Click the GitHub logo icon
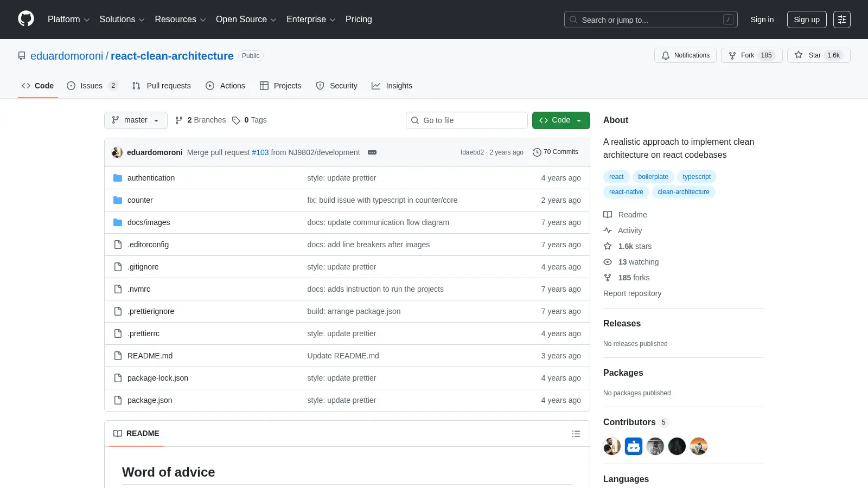Screen dimensions: 868x488 point(26,19)
